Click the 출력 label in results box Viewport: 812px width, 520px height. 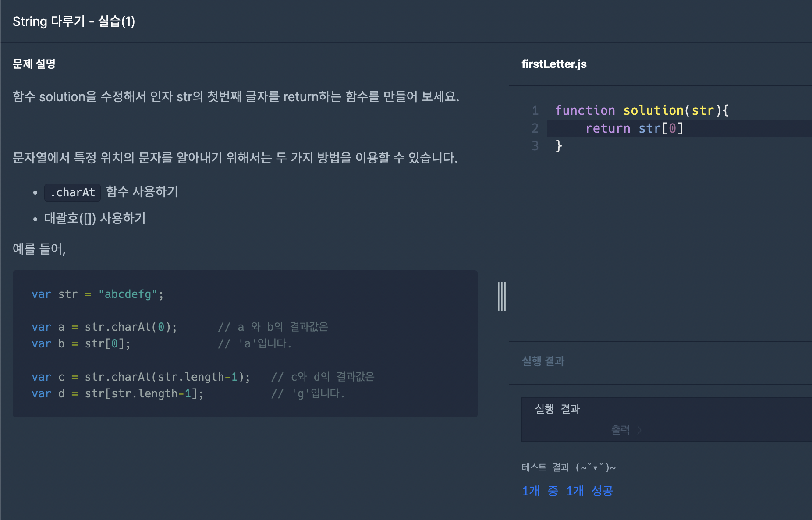click(621, 430)
